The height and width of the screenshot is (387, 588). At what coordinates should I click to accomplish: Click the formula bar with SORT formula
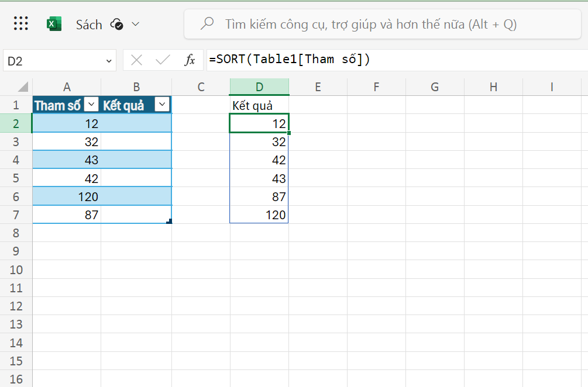tap(397, 60)
